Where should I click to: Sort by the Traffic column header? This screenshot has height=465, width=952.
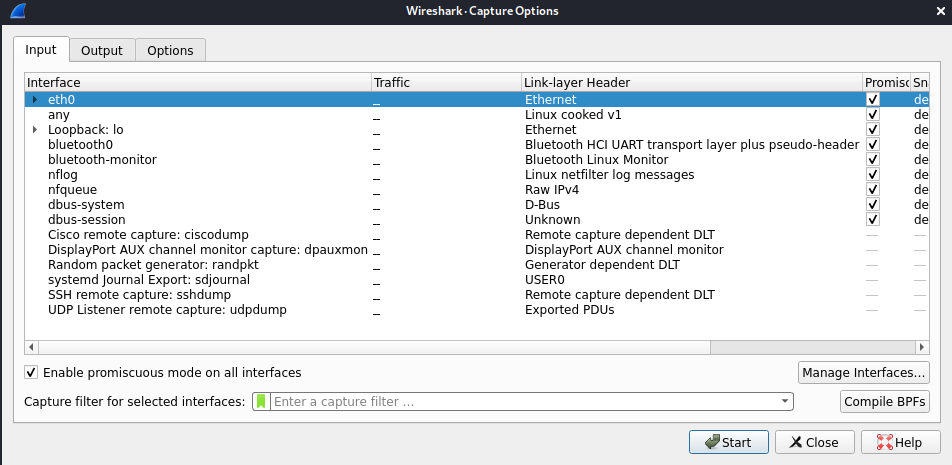pos(446,83)
